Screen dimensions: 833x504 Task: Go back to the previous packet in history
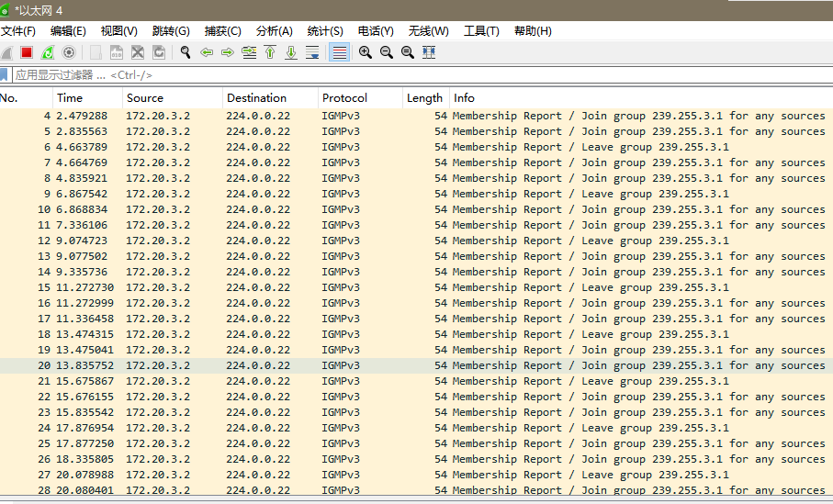point(207,52)
